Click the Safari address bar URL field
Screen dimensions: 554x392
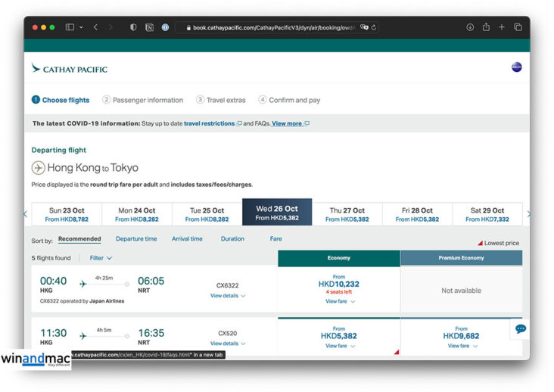pos(272,27)
